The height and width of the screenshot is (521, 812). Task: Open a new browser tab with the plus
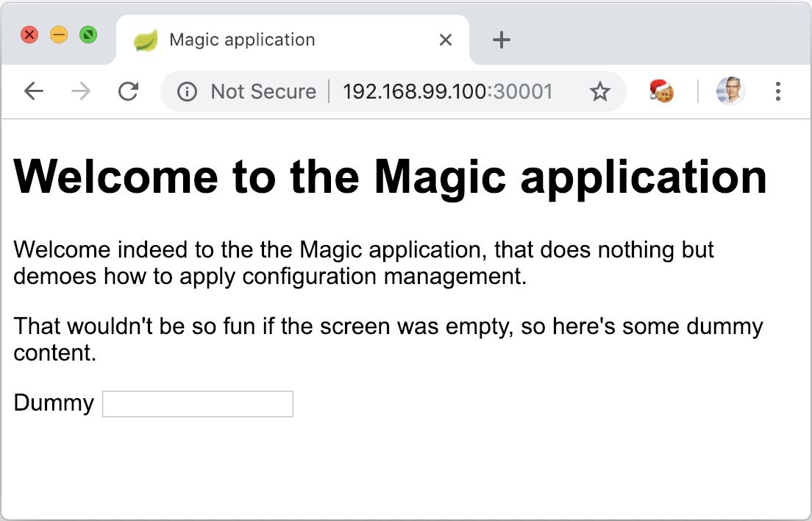(x=501, y=40)
